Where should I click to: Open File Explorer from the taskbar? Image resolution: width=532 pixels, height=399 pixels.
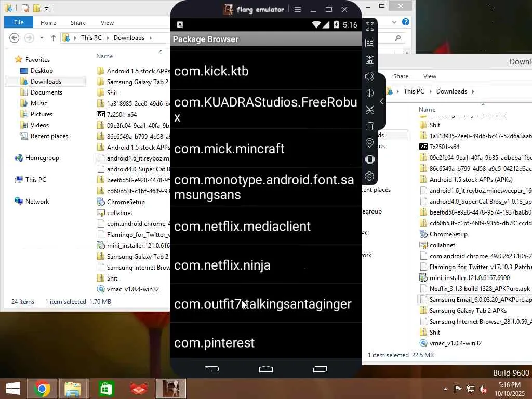click(73, 389)
